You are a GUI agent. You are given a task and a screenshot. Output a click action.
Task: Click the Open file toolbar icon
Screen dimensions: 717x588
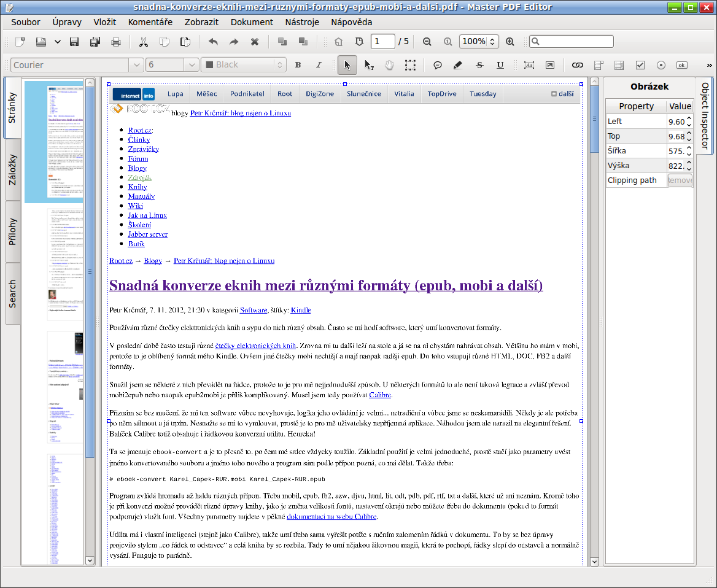click(x=41, y=42)
